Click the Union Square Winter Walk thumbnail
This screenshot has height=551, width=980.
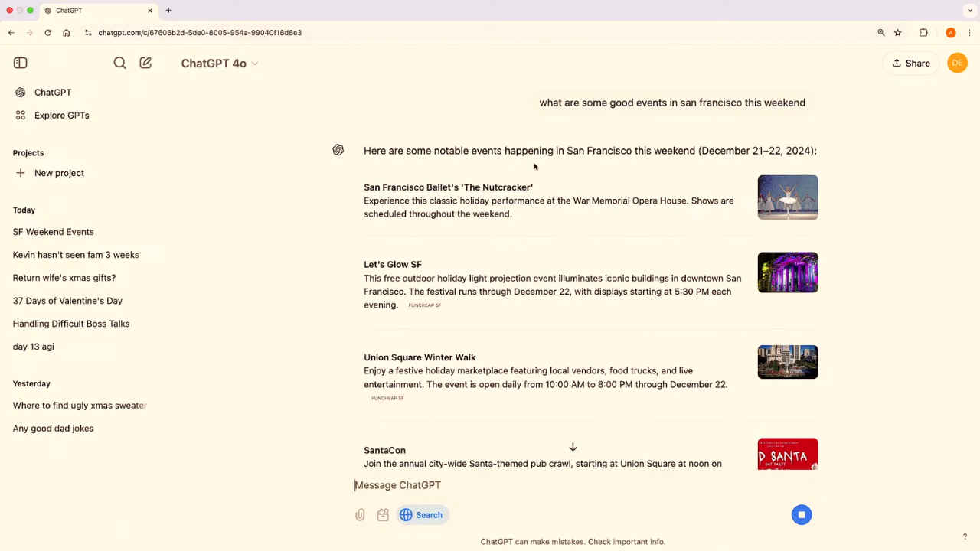click(788, 362)
